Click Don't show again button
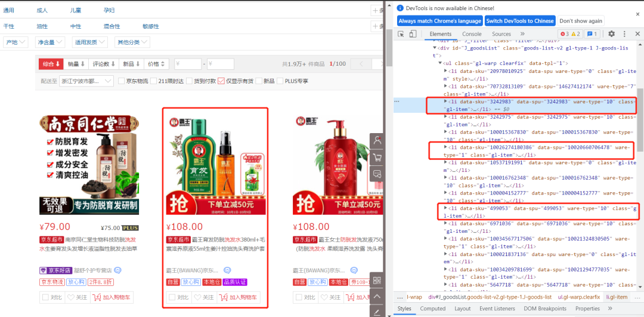644x317 pixels. 581,20
